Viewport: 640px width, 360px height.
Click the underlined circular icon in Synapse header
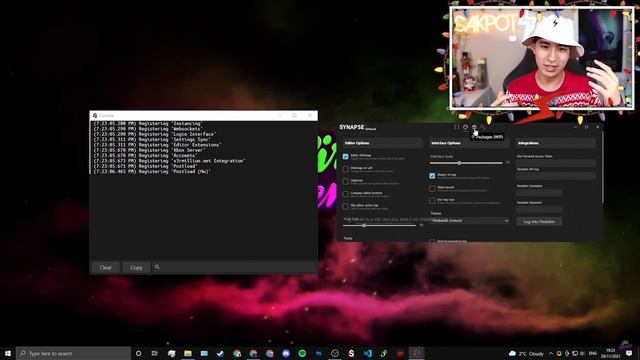point(465,127)
